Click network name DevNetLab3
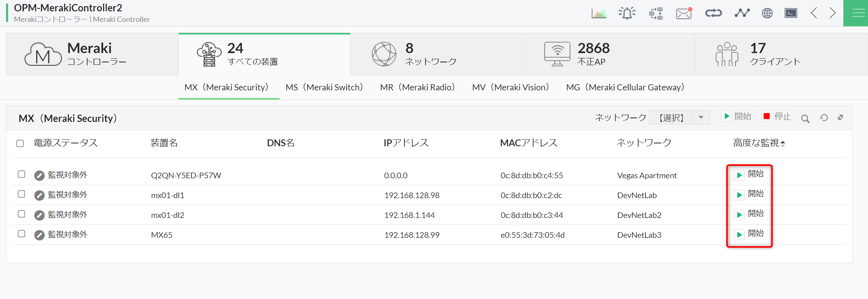Viewport: 868px width, 299px height. click(x=639, y=235)
